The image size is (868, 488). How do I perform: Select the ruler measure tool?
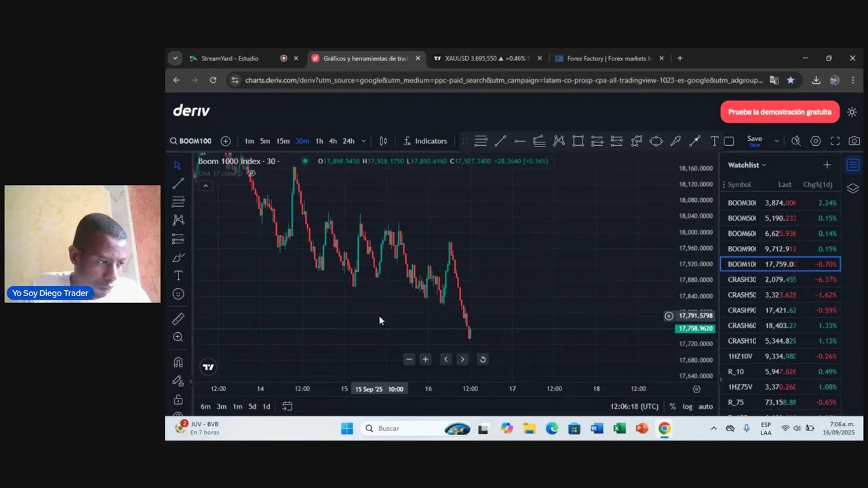(x=178, y=319)
